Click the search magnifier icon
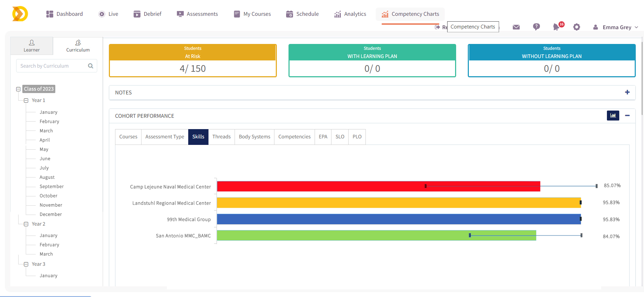644x297 pixels. tap(91, 66)
